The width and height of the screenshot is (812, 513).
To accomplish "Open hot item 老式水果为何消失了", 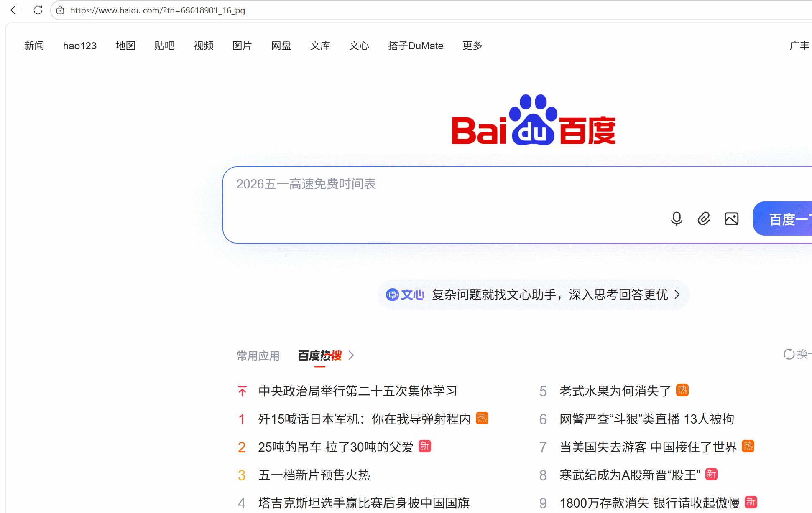I will (x=615, y=391).
